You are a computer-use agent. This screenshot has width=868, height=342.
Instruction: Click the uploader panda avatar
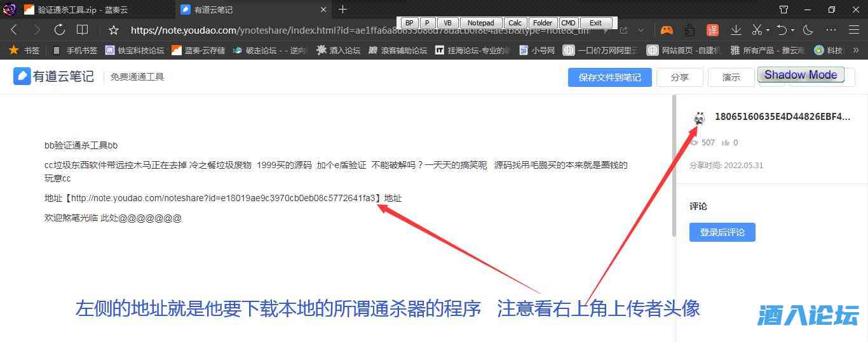pyautogui.click(x=700, y=117)
